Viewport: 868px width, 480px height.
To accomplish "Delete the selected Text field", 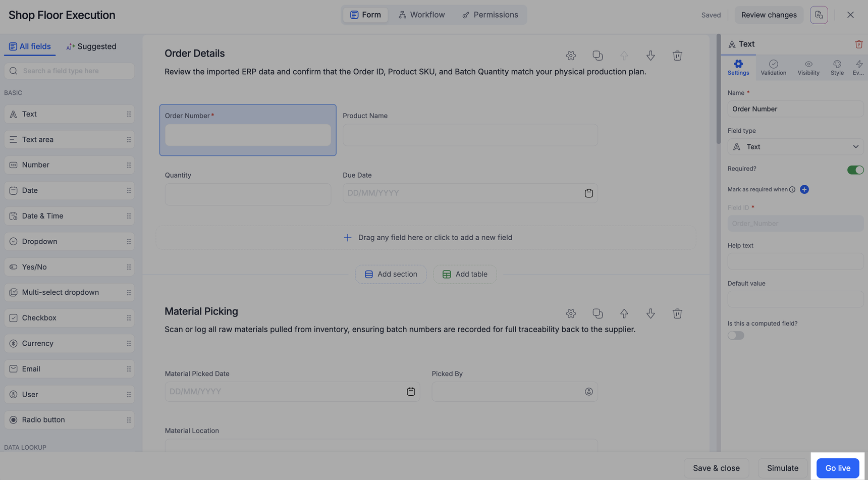I will pyautogui.click(x=858, y=44).
